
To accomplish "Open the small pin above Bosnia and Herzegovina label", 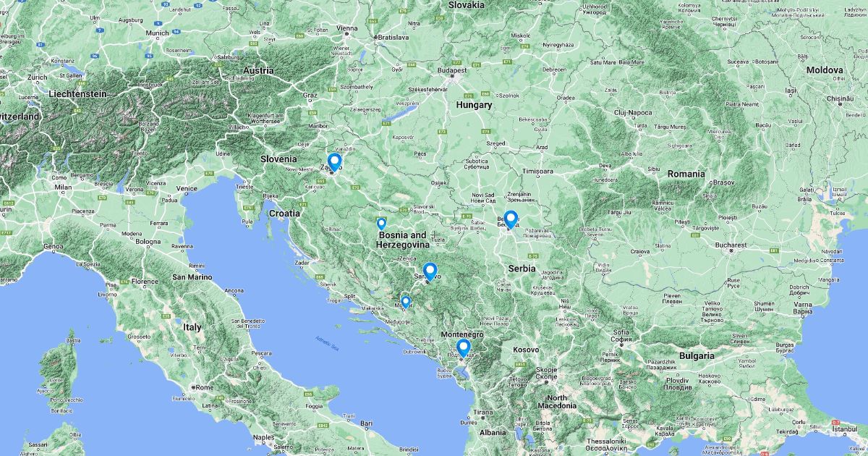I will (381, 224).
